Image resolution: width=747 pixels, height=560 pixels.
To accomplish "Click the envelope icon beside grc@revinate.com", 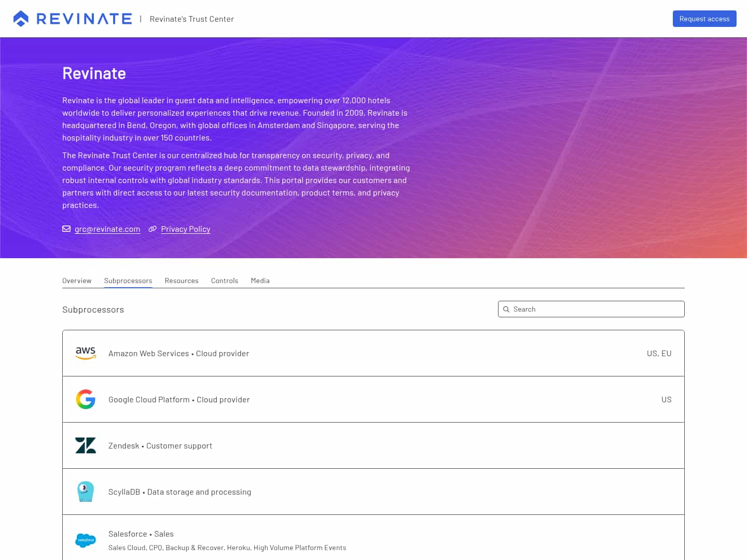I will (66, 229).
